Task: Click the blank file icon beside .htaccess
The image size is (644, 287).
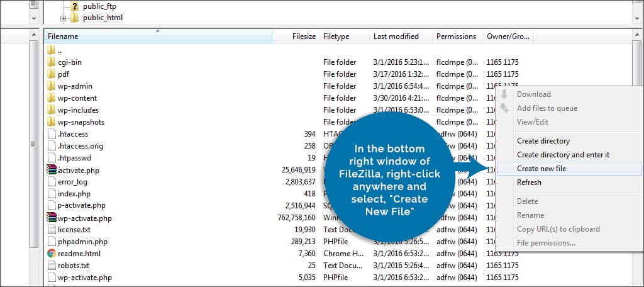Action: pyautogui.click(x=52, y=133)
